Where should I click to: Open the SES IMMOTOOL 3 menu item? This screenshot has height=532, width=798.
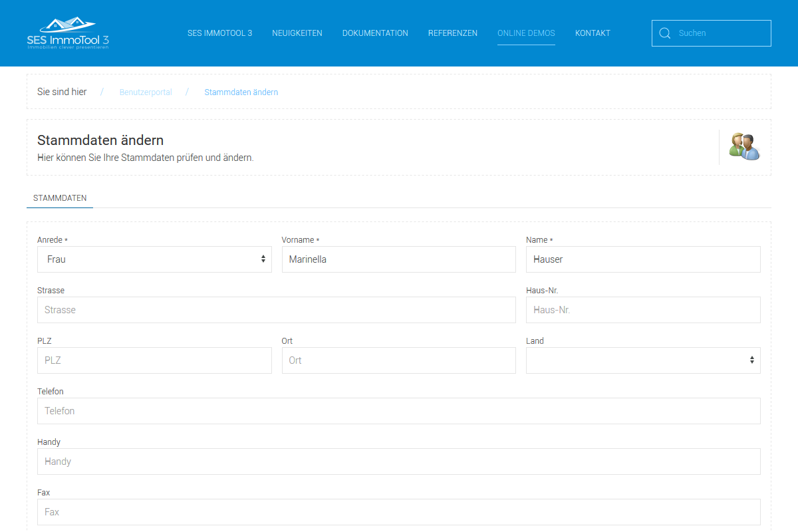coord(219,33)
